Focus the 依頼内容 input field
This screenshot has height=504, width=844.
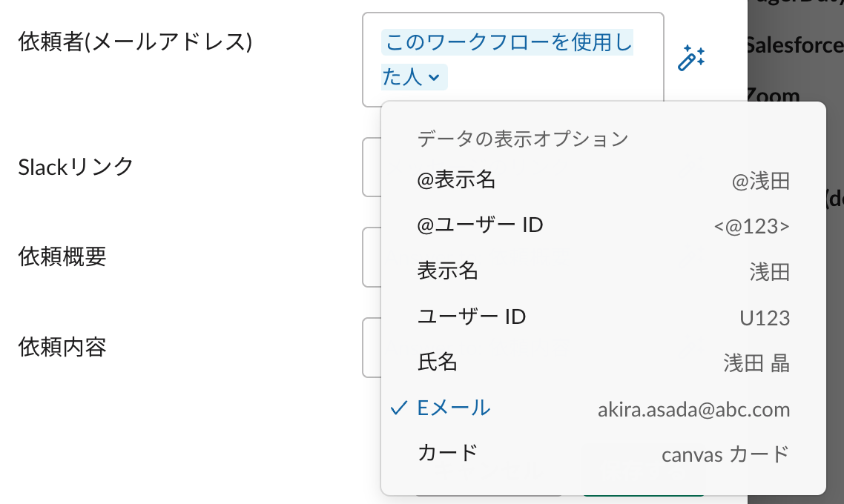click(x=372, y=348)
